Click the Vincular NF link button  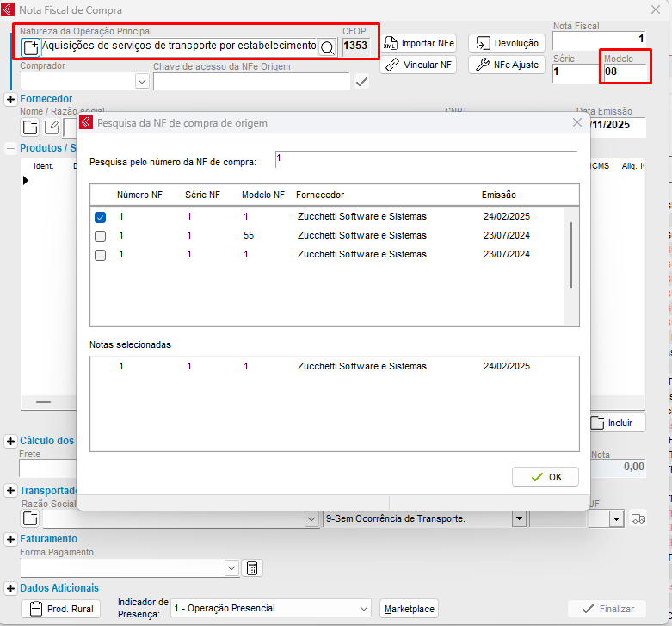[x=419, y=65]
